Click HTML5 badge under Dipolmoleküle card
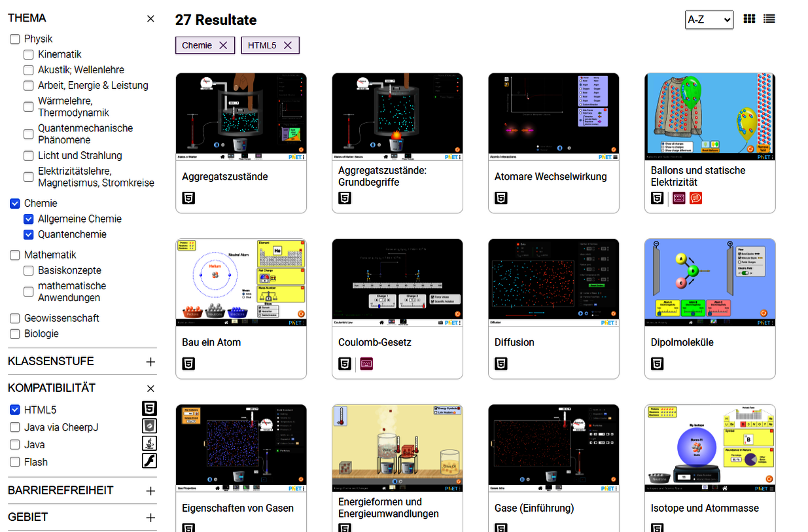The width and height of the screenshot is (808, 532). (x=658, y=364)
